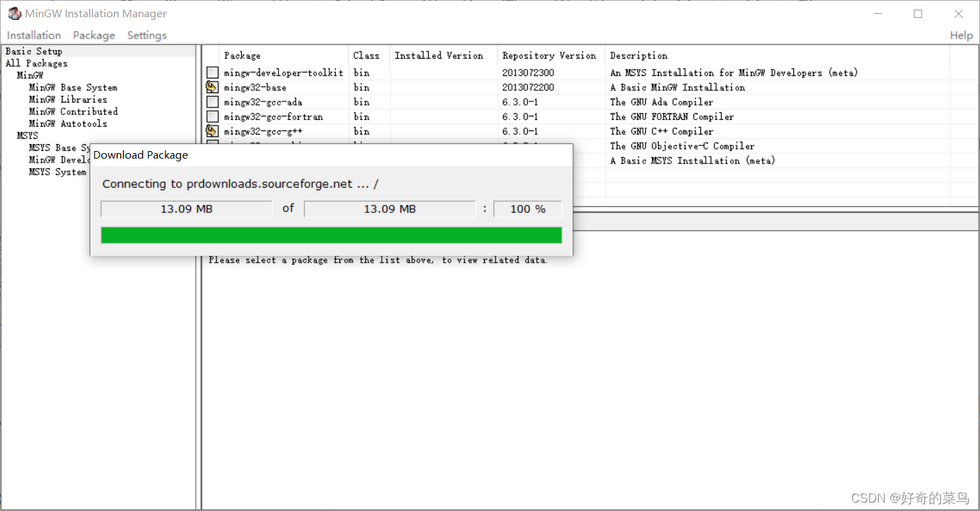The width and height of the screenshot is (980, 511).
Task: Click the Package column header
Action: pos(242,55)
